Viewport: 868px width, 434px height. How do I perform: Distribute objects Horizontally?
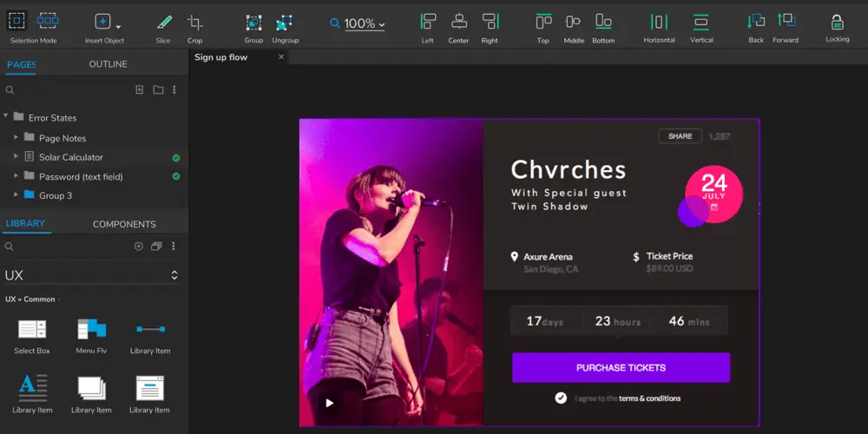(x=659, y=22)
